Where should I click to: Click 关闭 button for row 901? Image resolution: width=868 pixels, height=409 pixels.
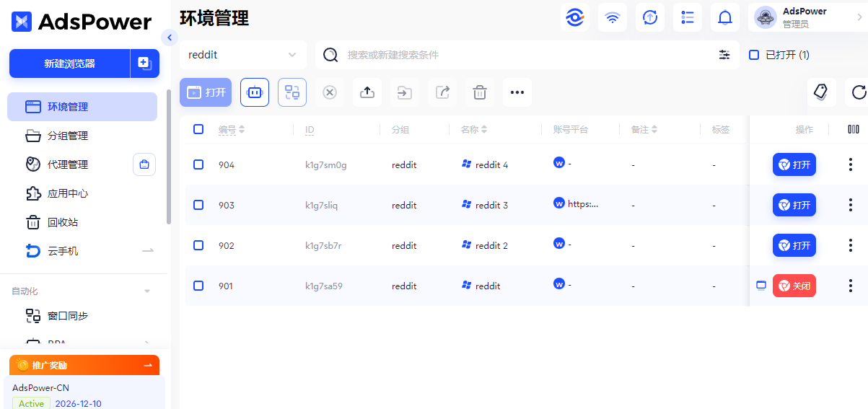click(x=794, y=286)
